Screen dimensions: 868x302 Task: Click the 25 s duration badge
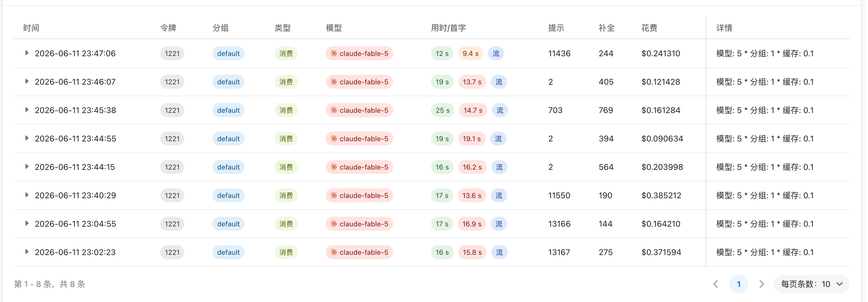pos(442,110)
